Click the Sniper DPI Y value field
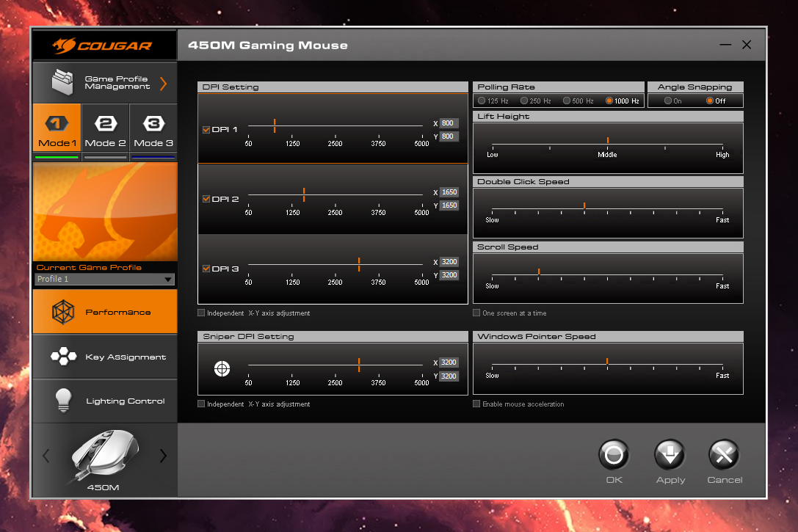798x532 pixels. click(449, 376)
